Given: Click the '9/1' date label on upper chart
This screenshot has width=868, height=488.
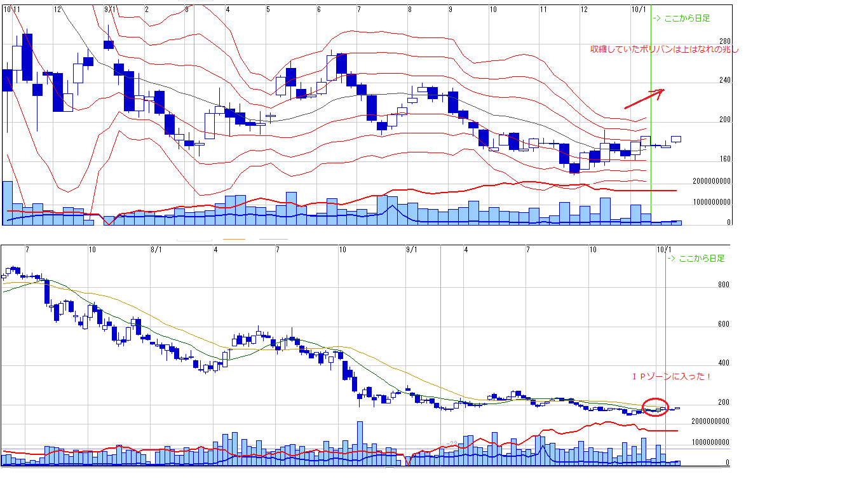Looking at the screenshot, I should tap(109, 10).
